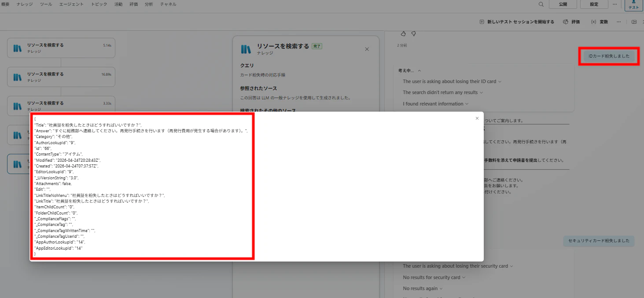
Task: Click the "Created" timestamp line in JSON
Action: (66, 166)
